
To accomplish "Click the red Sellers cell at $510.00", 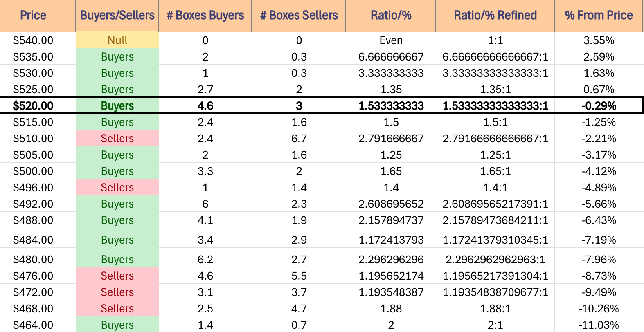I will [117, 138].
